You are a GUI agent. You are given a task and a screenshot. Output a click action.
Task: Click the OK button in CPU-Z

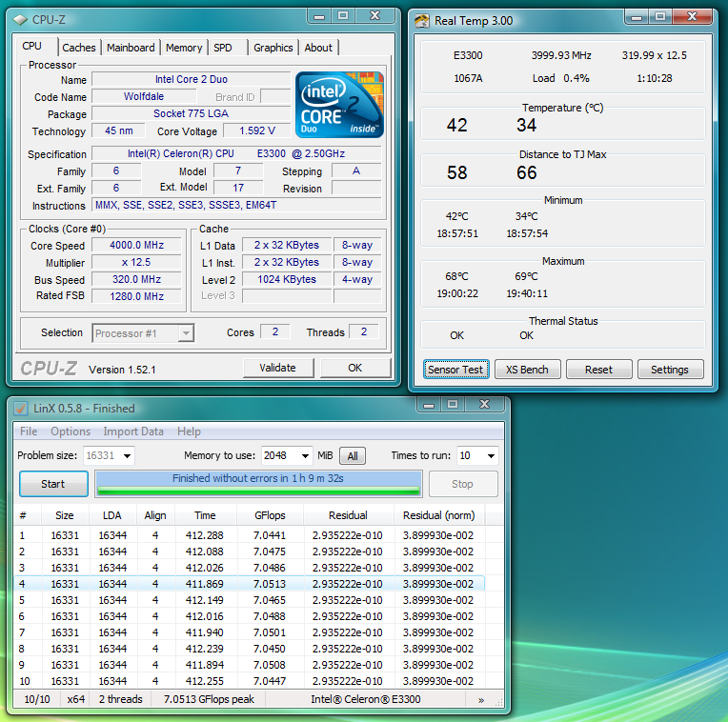355,368
